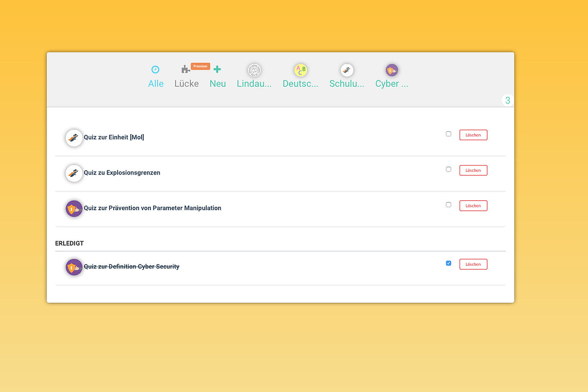Click the purple shield icon above Cyber ...
The width and height of the screenshot is (588, 392).
click(392, 70)
